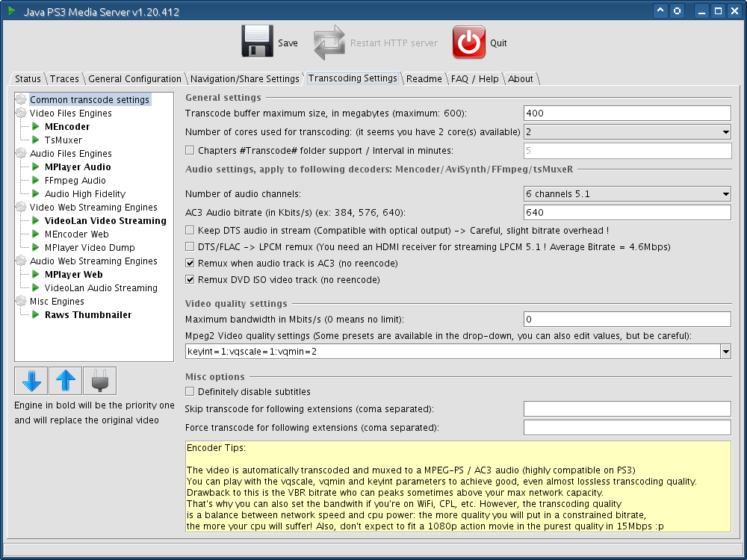Go to General Configuration tab
The height and width of the screenshot is (560, 747).
(x=134, y=79)
